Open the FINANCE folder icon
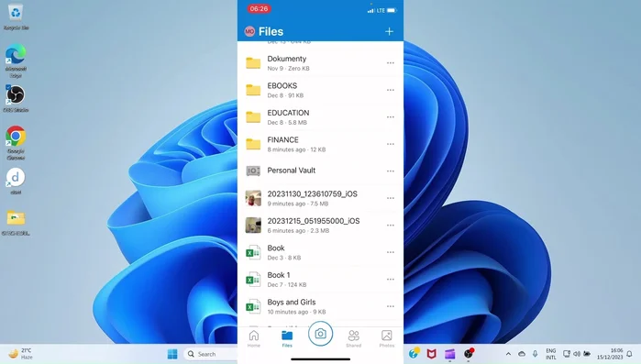Viewport: 641px width, 364px height. click(x=253, y=144)
